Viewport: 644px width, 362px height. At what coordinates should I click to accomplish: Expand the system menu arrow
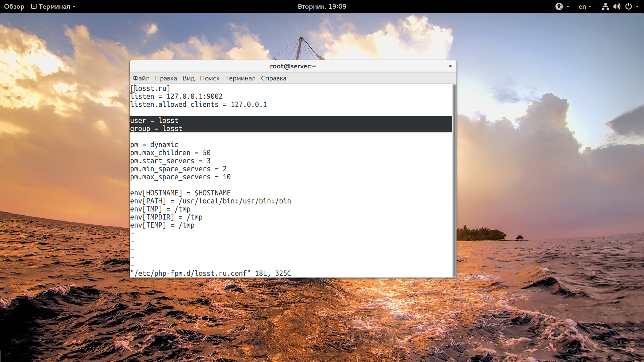637,6
